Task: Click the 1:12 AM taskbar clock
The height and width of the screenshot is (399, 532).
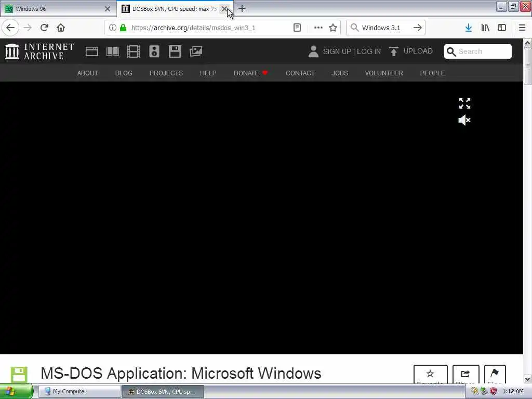Action: 513,392
